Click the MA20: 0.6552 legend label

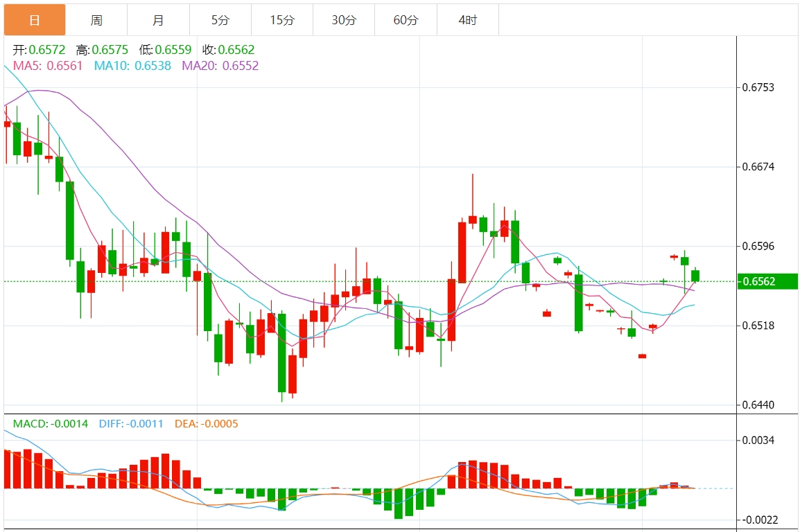coord(220,66)
